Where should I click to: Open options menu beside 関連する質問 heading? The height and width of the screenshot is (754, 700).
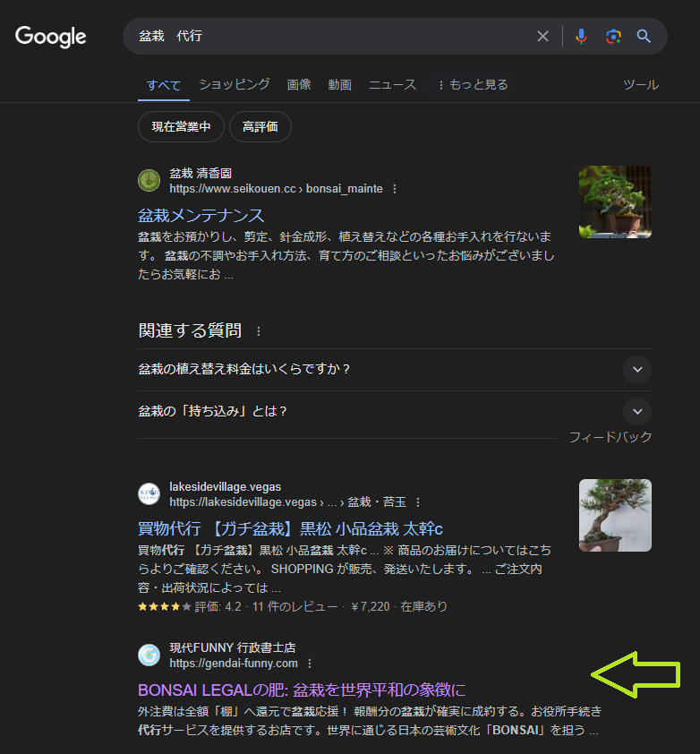[x=259, y=331]
